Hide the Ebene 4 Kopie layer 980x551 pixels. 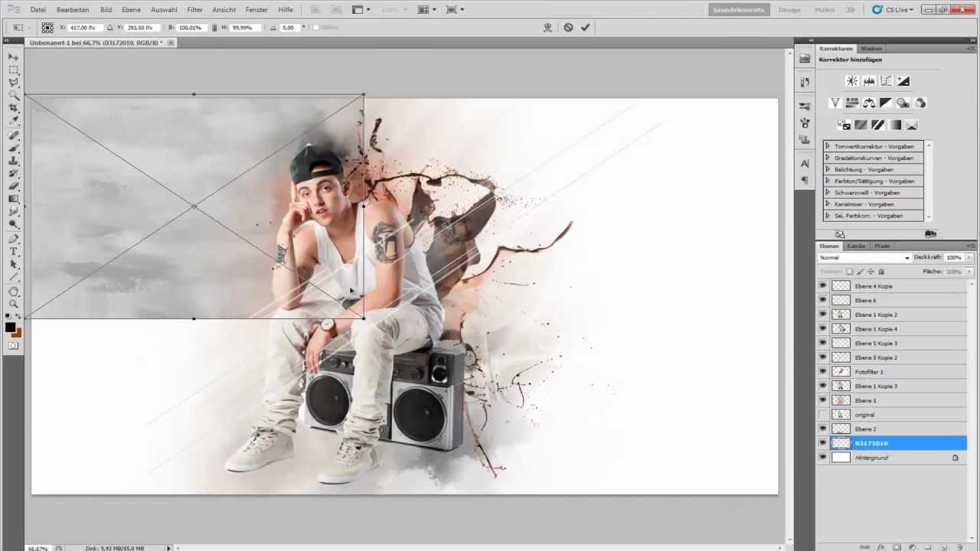pyautogui.click(x=822, y=285)
